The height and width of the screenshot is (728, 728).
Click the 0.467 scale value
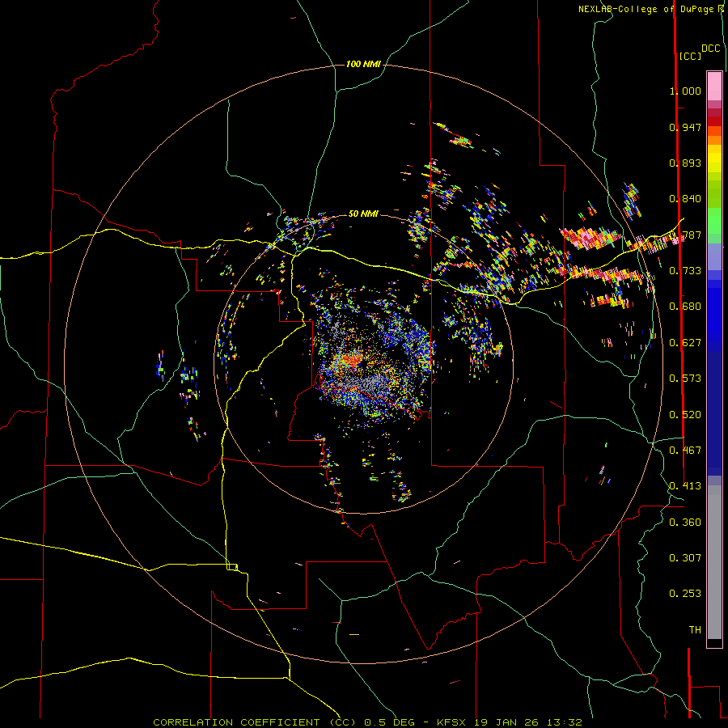[685, 451]
